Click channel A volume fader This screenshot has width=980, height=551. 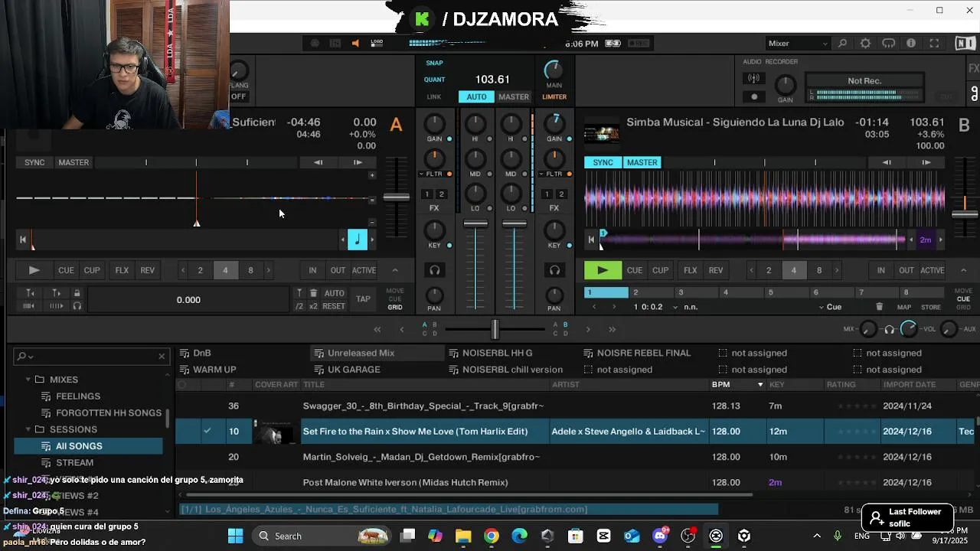(x=475, y=223)
